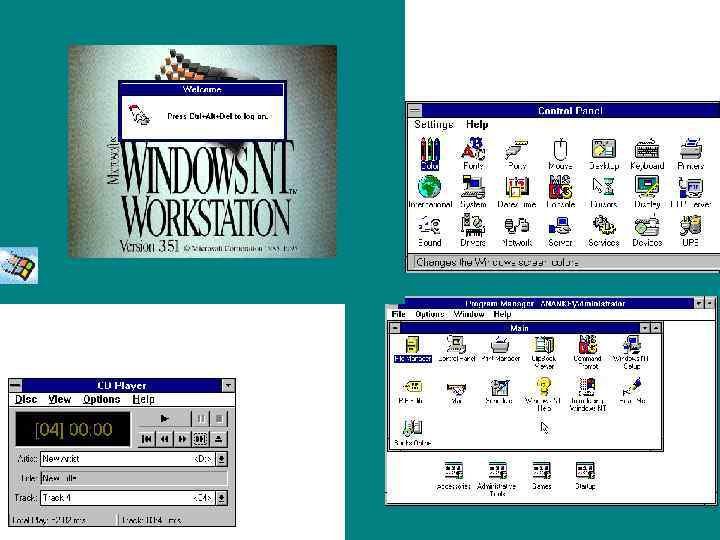This screenshot has width=720, height=540.
Task: Open the International globe icon
Action: click(430, 192)
